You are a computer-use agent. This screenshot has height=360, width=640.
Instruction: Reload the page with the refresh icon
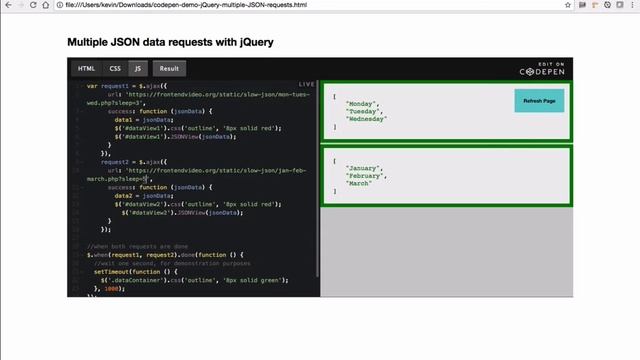pyautogui.click(x=33, y=5)
